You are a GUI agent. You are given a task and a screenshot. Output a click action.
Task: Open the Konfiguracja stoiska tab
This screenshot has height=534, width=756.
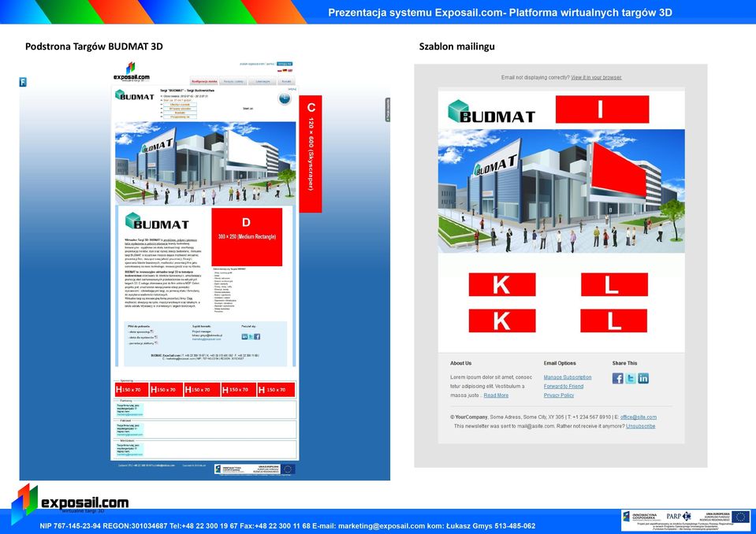[x=204, y=81]
